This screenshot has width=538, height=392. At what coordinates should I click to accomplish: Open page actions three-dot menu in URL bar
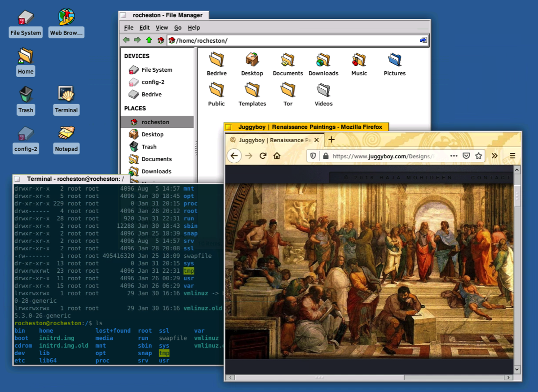tap(454, 156)
